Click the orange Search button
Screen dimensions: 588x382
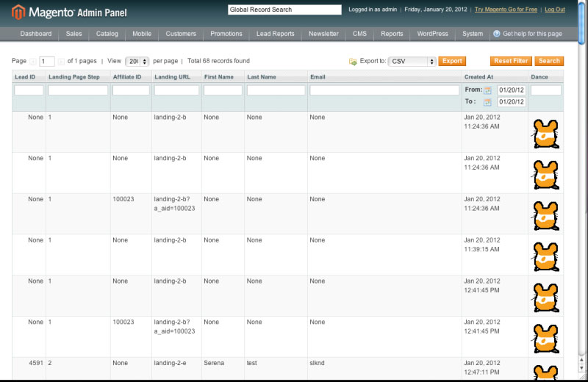(548, 61)
